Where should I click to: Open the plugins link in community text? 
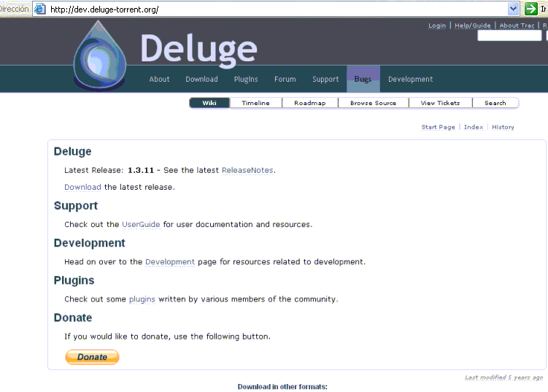point(142,299)
